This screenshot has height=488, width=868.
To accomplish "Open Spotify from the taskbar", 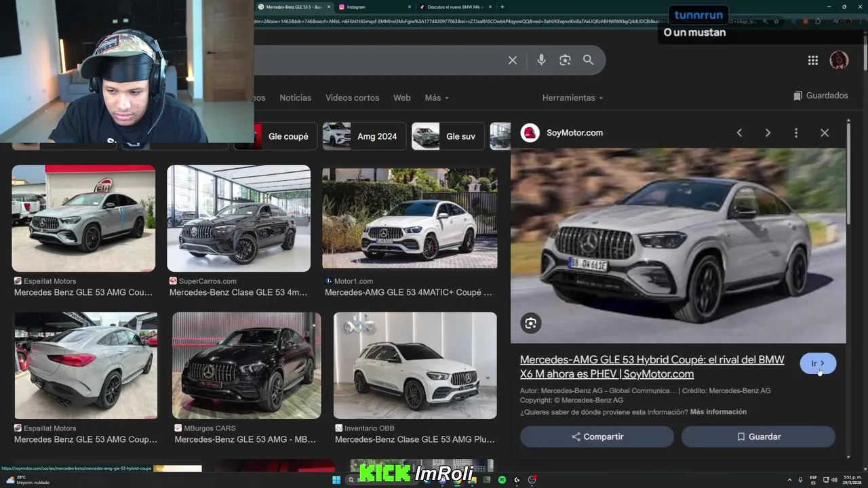I will click(x=502, y=480).
